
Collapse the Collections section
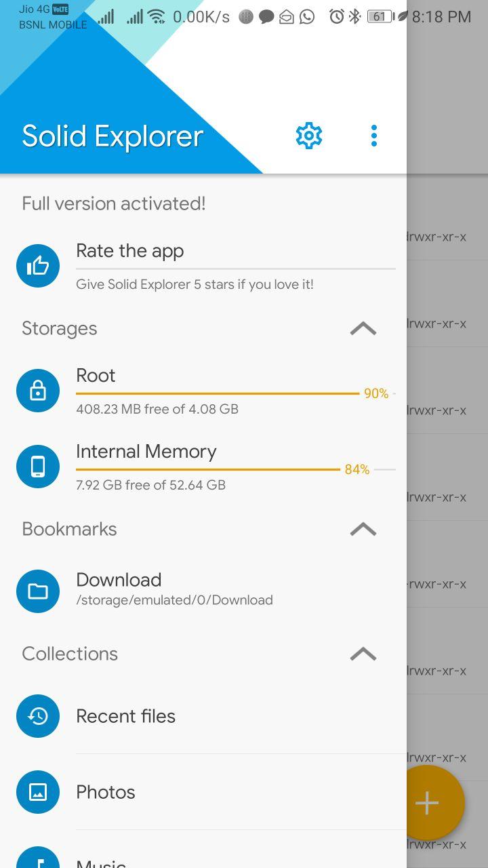point(363,654)
